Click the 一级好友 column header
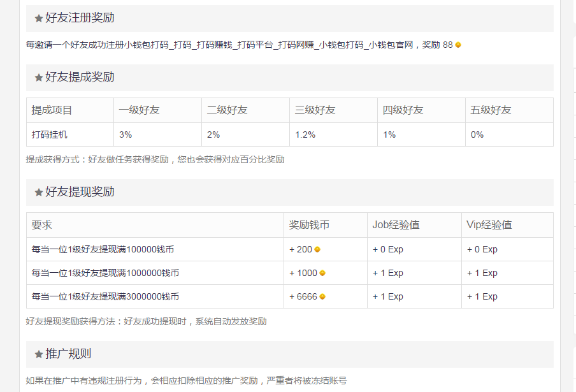Image resolution: width=576 pixels, height=392 pixels. click(157, 110)
